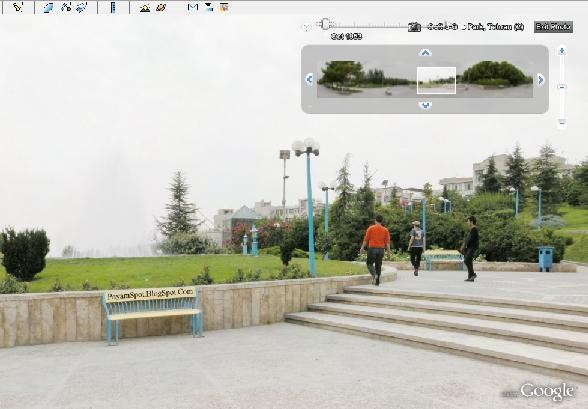Image resolution: width=588 pixels, height=409 pixels.
Task: Click the Print icon in toolbar
Action: [x=209, y=7]
